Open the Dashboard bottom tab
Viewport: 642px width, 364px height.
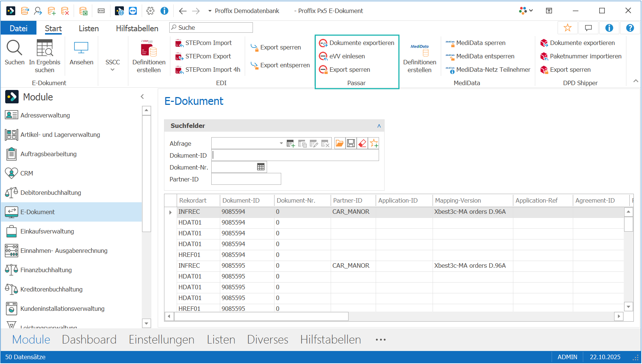[89, 340]
